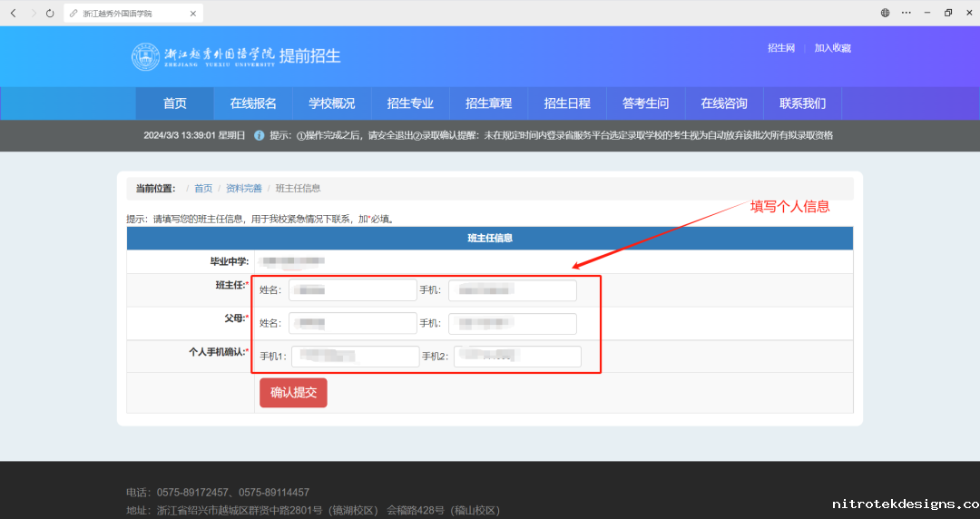Submit the form with 确认提交
Image resolution: width=980 pixels, height=519 pixels.
293,393
